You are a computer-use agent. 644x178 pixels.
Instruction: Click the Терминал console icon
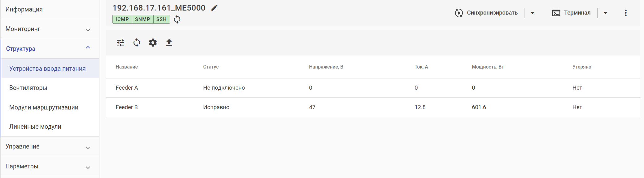point(556,13)
